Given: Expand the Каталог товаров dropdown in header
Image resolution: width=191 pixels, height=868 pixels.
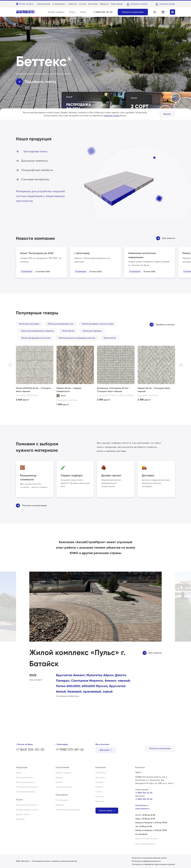Looking at the screenshot, I should click(x=57, y=12).
